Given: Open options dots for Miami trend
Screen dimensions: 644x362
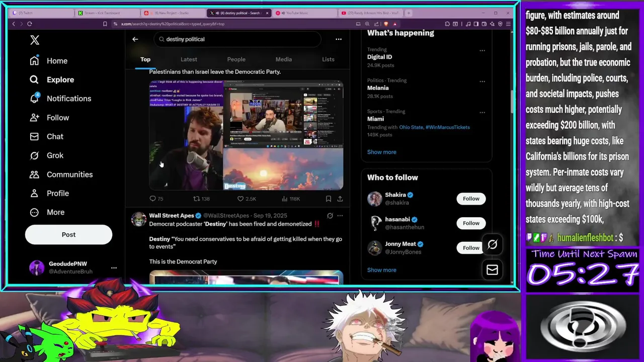Looking at the screenshot, I should [482, 113].
